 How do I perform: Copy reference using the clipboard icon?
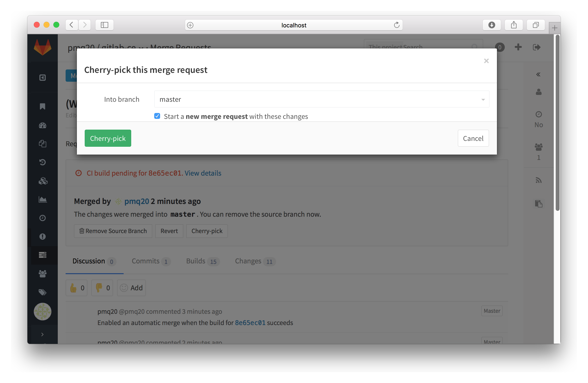(x=539, y=203)
